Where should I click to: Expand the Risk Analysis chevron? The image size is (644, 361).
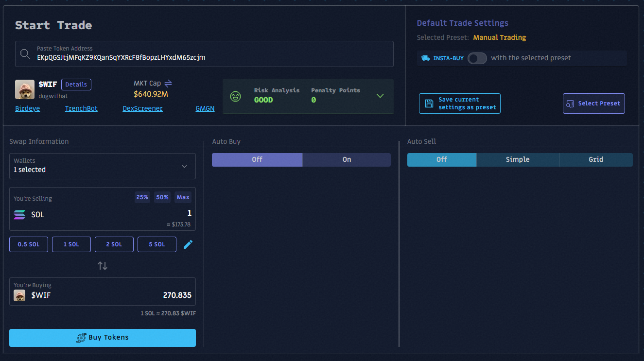pyautogui.click(x=380, y=96)
